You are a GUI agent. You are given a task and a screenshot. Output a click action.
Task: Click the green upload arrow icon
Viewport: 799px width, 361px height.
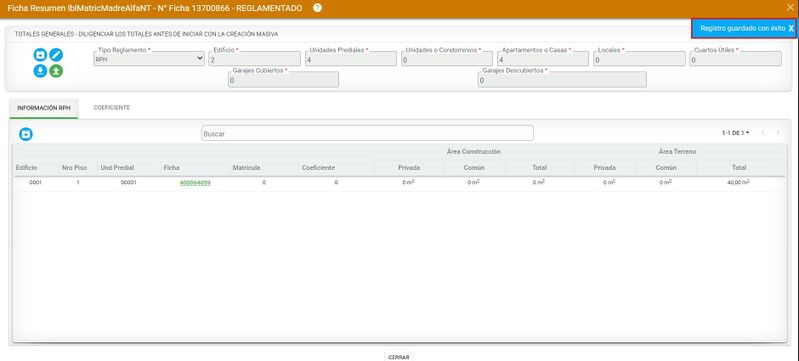(56, 71)
